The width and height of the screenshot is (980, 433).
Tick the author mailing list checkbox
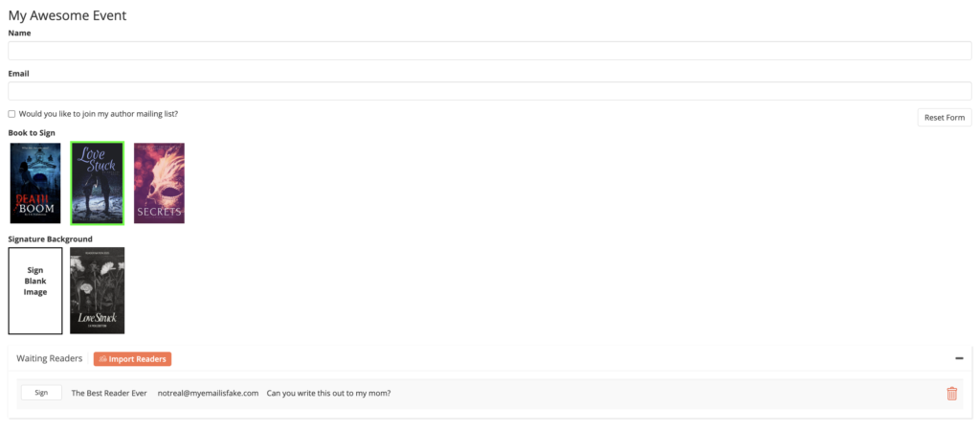[x=11, y=114]
